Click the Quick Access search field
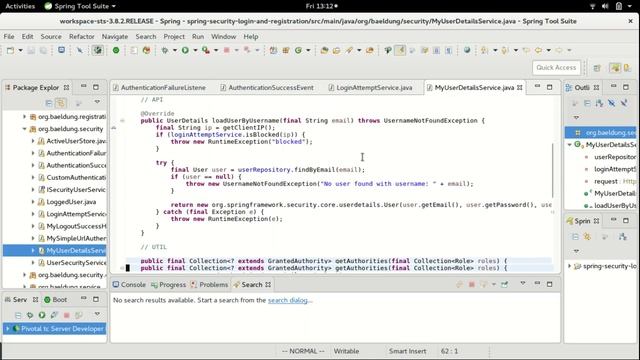Image resolution: width=640 pixels, height=360 pixels. (556, 68)
